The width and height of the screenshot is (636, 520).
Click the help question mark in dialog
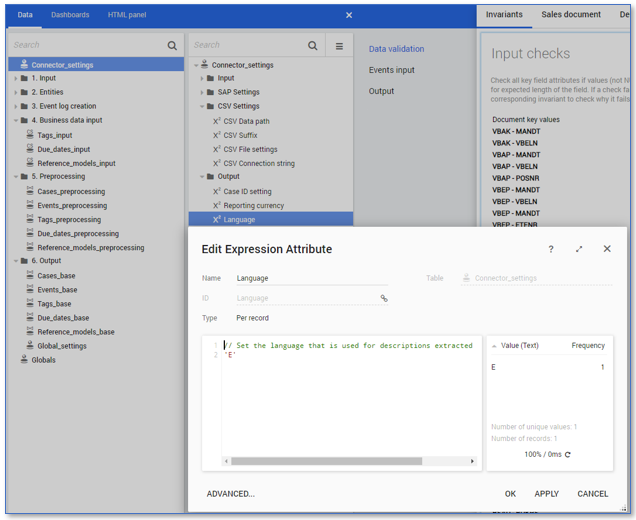point(550,249)
